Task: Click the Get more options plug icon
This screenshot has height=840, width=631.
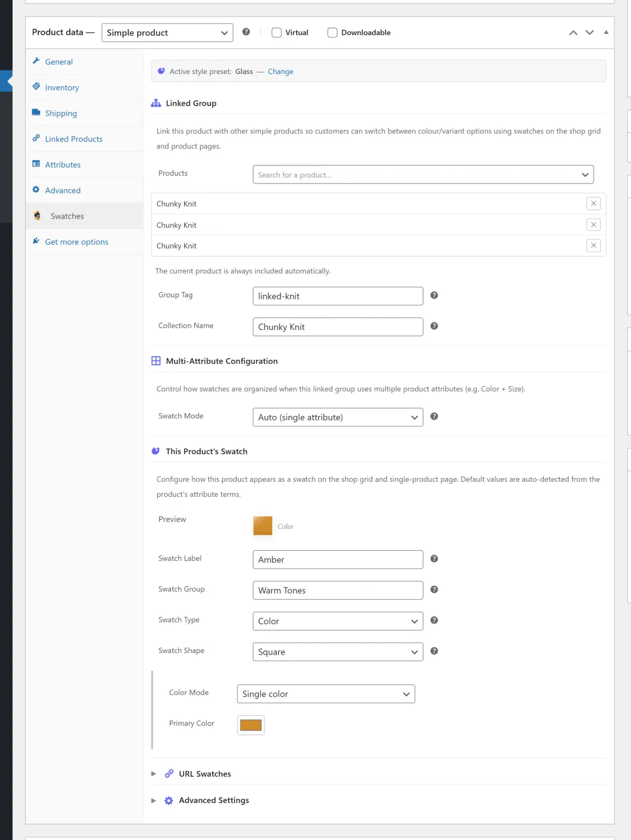Action: coord(36,241)
